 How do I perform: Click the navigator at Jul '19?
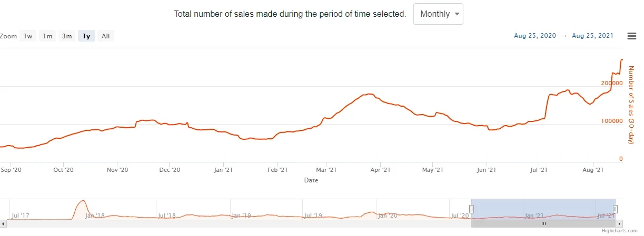click(x=313, y=215)
